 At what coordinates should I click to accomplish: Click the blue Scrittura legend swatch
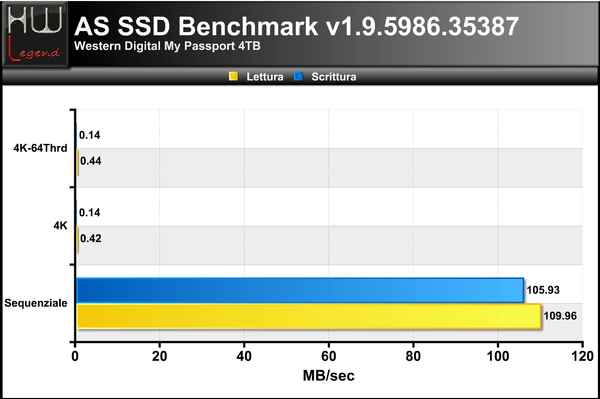coord(298,76)
